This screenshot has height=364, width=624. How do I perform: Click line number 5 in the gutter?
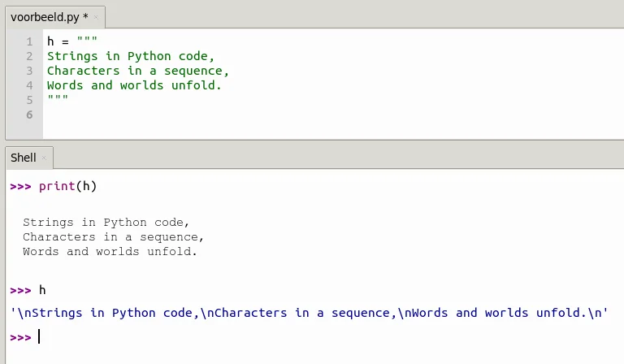pos(29,100)
